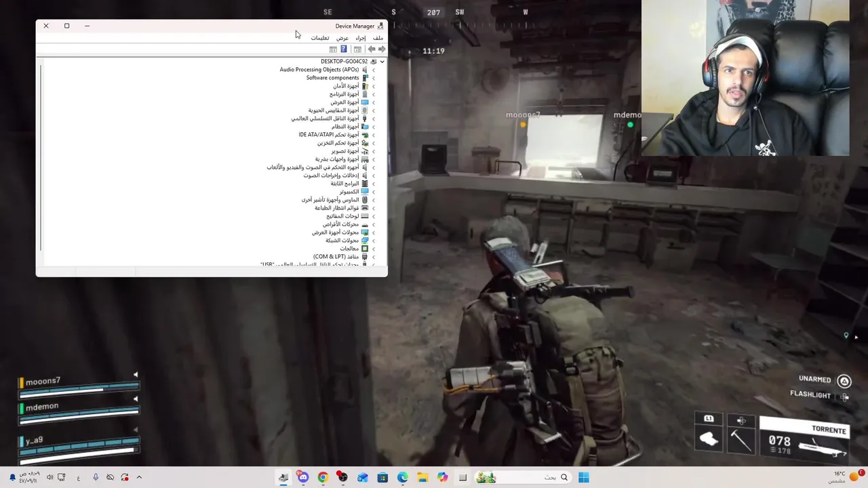Select the speaker icon of Audio Processing Objects
The width and height of the screenshot is (868, 488).
coord(365,70)
